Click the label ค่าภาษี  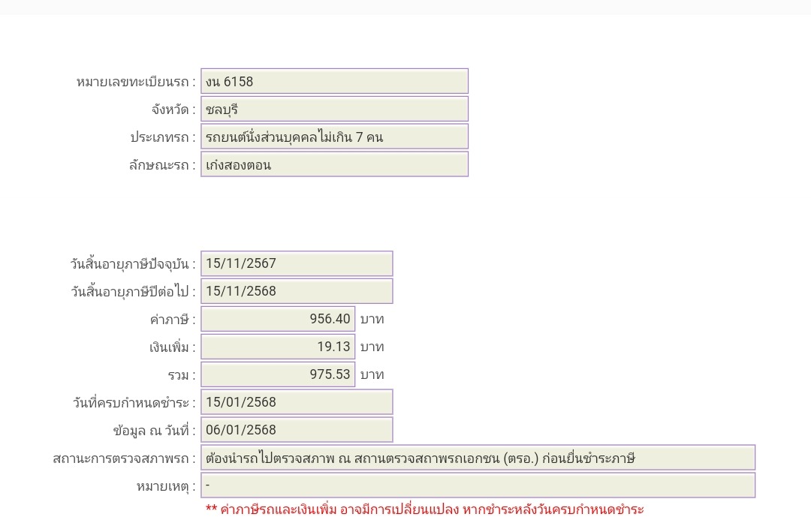point(173,320)
